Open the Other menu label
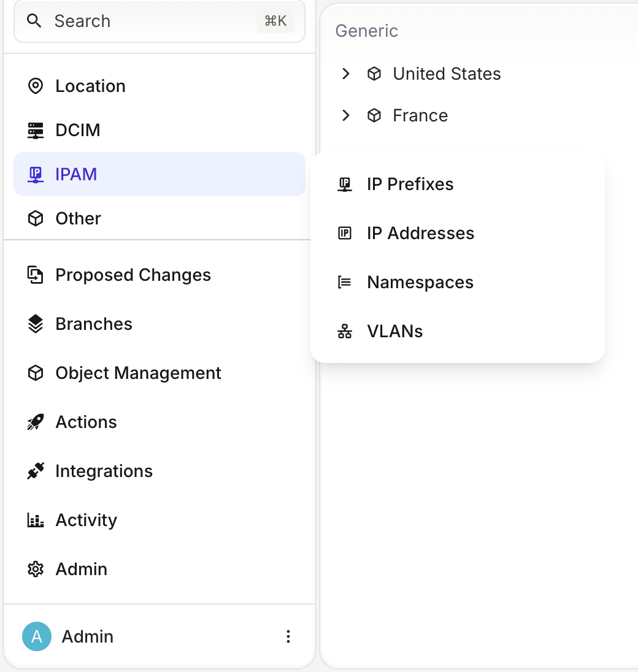Image resolution: width=638 pixels, height=672 pixels. [x=79, y=218]
